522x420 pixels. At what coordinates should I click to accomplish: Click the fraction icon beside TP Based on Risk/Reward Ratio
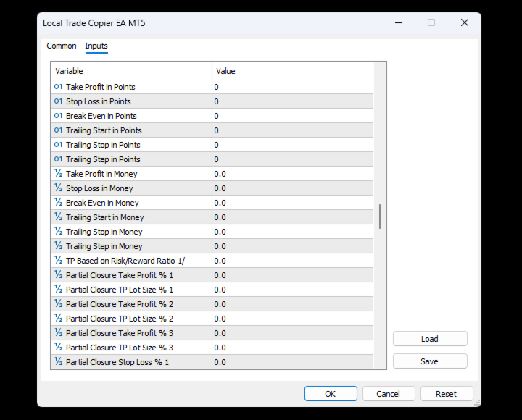[x=58, y=261]
